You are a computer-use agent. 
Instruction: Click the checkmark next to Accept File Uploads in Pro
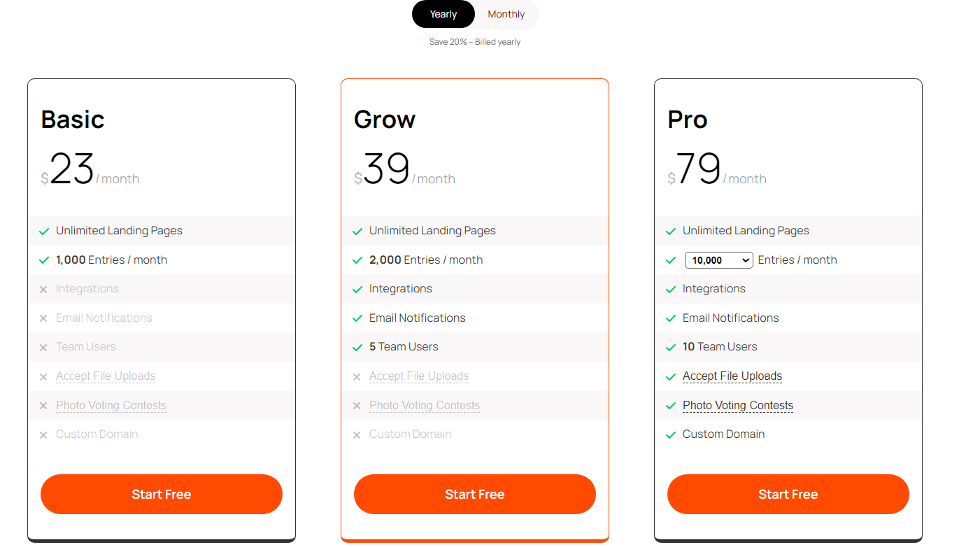click(x=670, y=376)
